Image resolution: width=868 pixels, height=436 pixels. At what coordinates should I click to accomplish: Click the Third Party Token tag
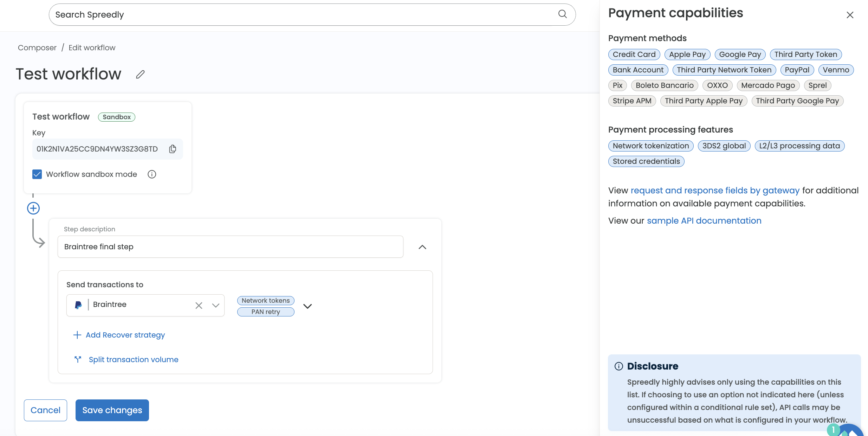[x=806, y=54]
